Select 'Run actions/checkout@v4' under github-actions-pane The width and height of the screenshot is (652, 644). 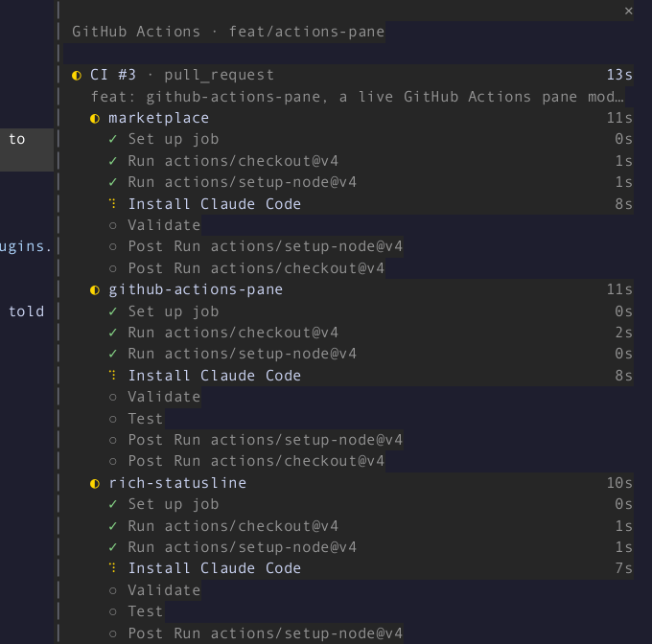tap(233, 333)
